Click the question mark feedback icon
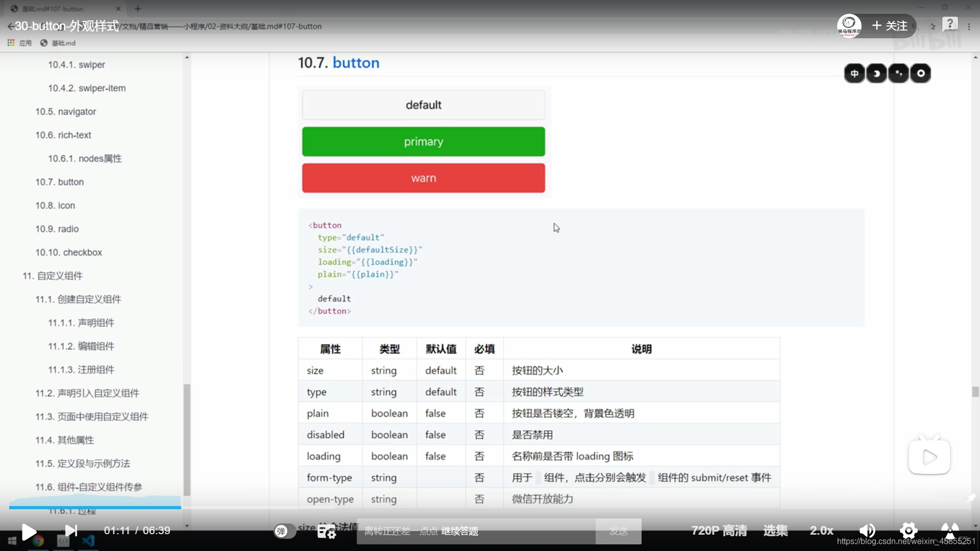This screenshot has width=980, height=551. tap(949, 24)
